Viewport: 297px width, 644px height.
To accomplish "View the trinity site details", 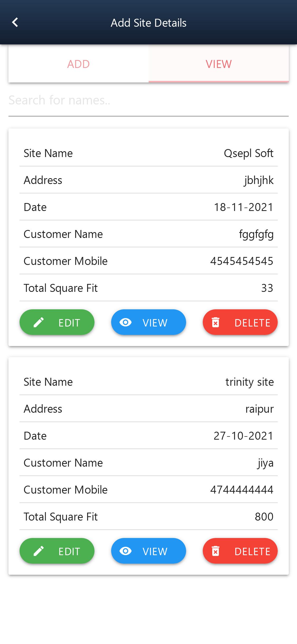I will (x=149, y=551).
